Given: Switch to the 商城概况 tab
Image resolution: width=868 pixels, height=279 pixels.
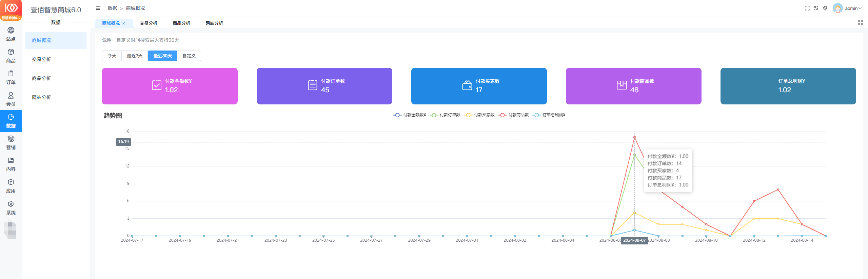Looking at the screenshot, I should [x=111, y=23].
